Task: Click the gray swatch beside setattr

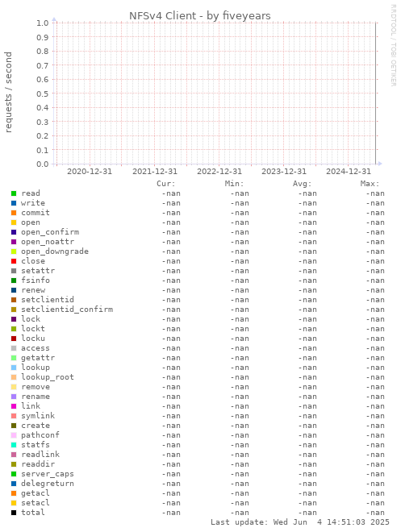Action: point(14,271)
